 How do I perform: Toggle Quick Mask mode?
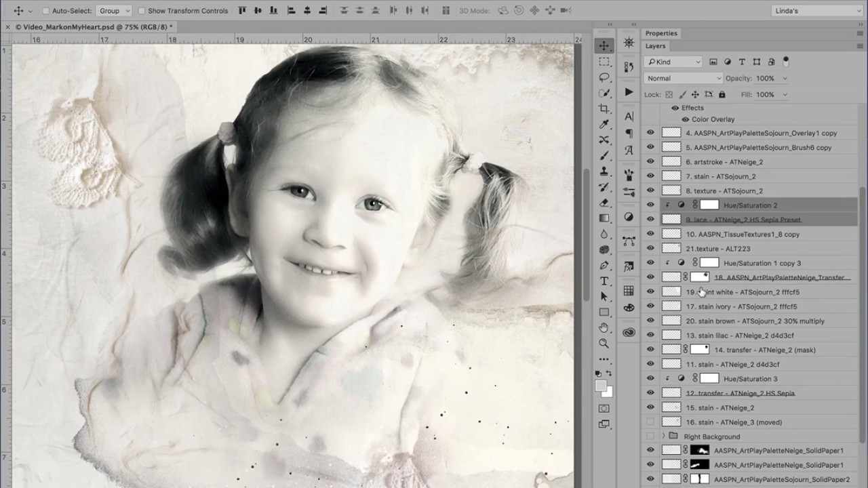tap(604, 409)
